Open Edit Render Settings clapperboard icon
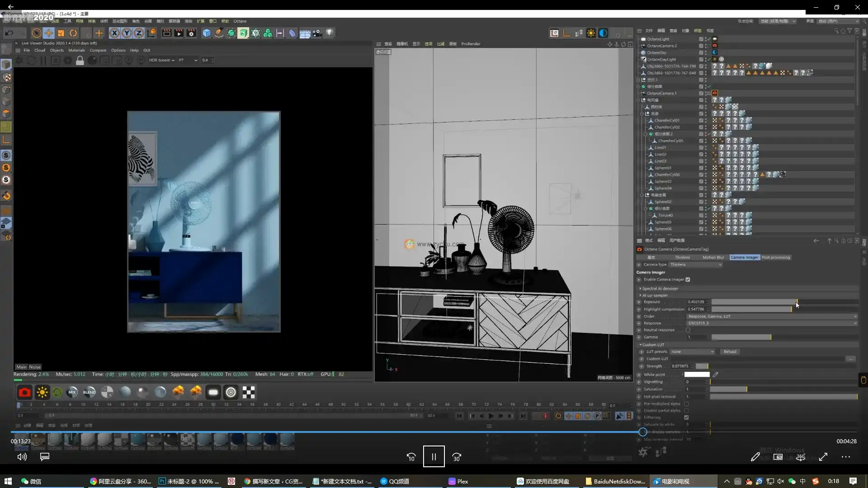The width and height of the screenshot is (868, 488). pyautogui.click(x=191, y=33)
